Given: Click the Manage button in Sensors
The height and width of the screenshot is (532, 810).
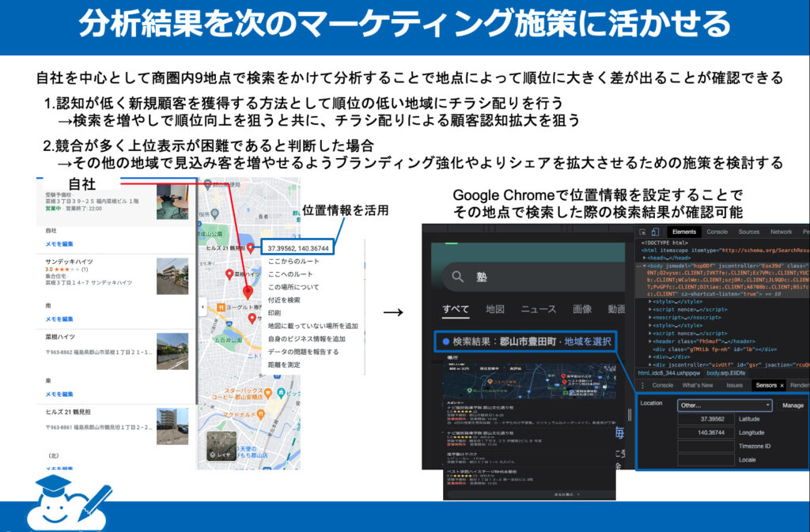Looking at the screenshot, I should (x=792, y=405).
